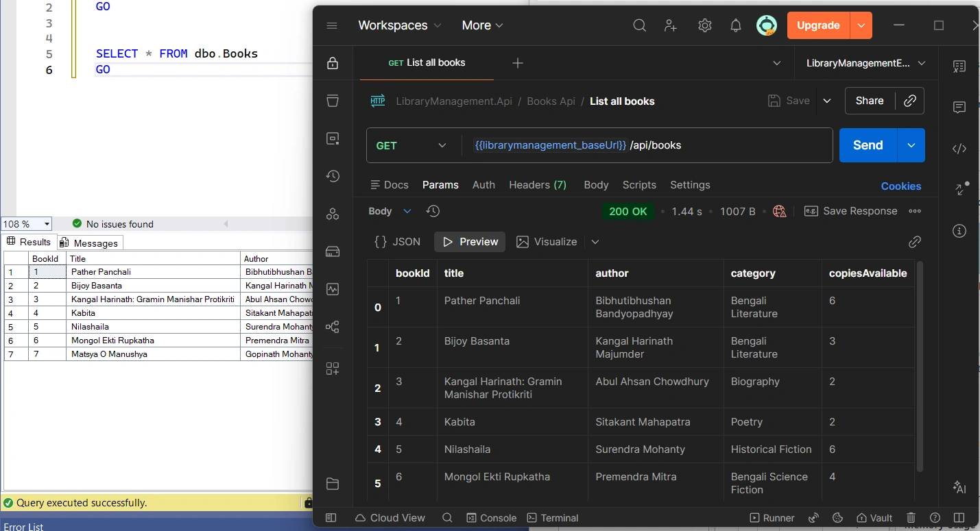This screenshot has width=980, height=531.
Task: Expand the Workspaces dropdown
Action: pyautogui.click(x=400, y=25)
